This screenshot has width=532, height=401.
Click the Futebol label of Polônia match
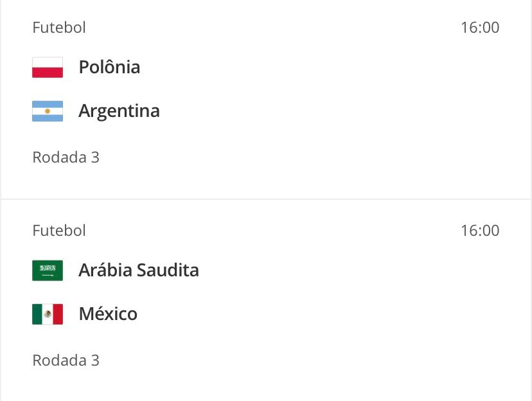pyautogui.click(x=59, y=28)
